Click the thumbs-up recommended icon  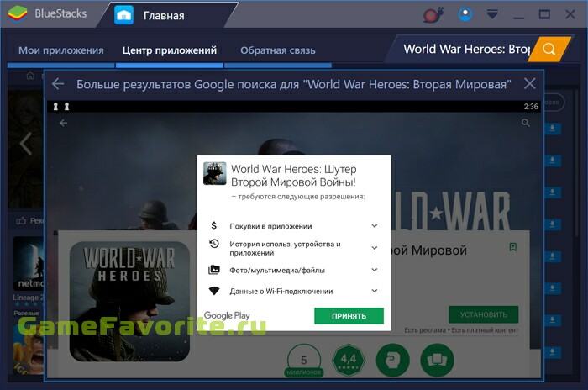coord(21,221)
